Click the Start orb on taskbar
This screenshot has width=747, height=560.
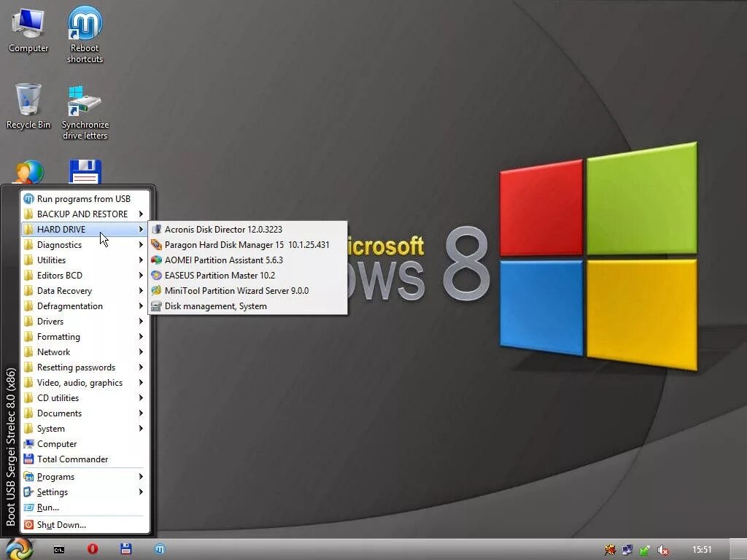(18, 548)
